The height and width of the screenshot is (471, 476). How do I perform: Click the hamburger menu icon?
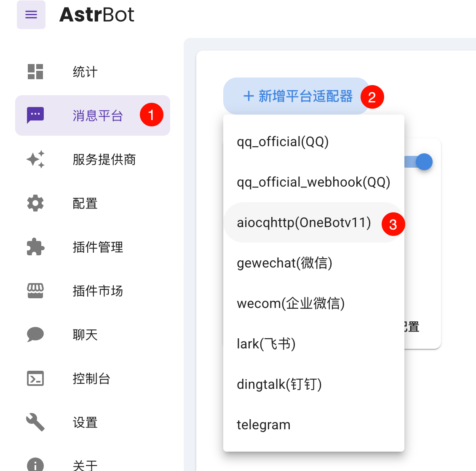click(31, 15)
